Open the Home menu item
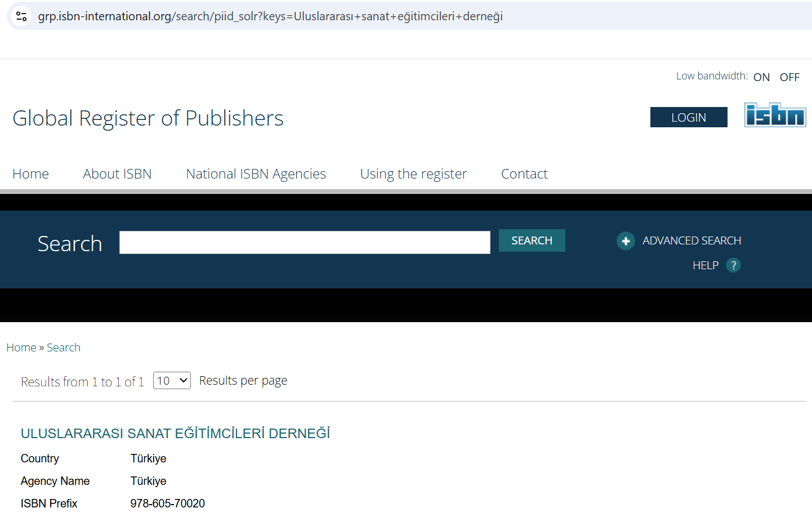This screenshot has width=812, height=526. point(30,174)
